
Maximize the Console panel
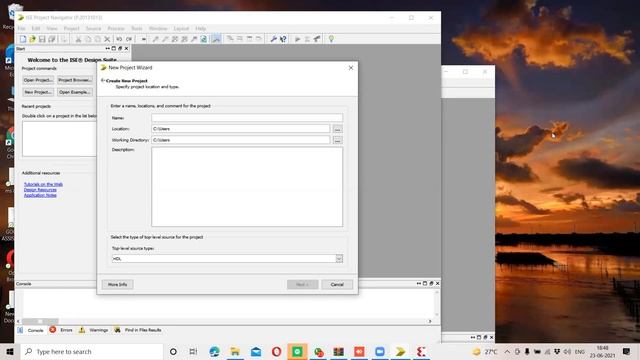(x=425, y=283)
